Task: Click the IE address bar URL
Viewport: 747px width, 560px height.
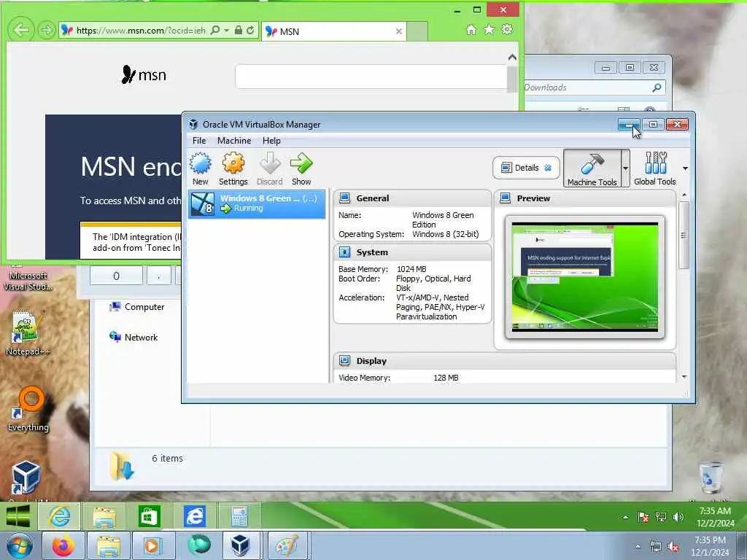Action: pos(141,31)
